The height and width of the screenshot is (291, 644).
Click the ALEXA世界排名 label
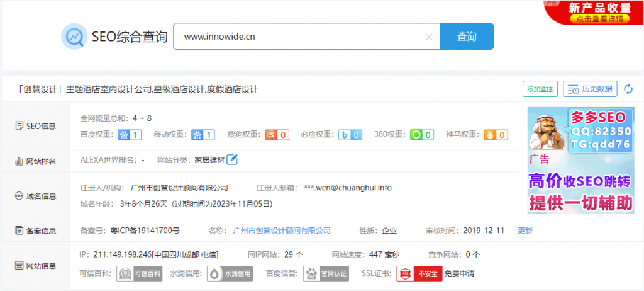coord(108,160)
